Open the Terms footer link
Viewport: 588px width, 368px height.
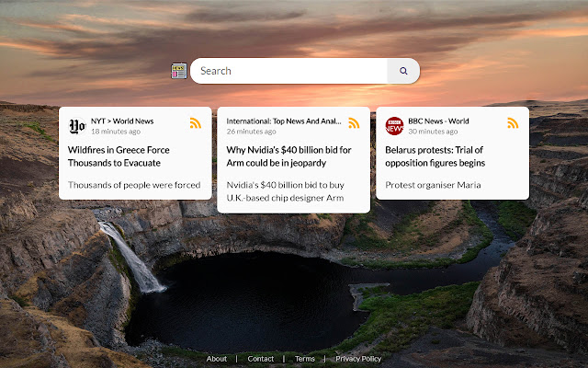coord(304,359)
